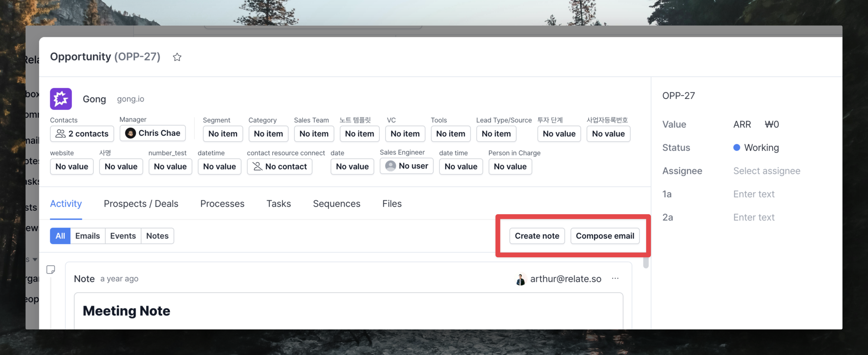Switch to the Prospects / Deals tab
Viewport: 868px width, 355px height.
click(141, 204)
